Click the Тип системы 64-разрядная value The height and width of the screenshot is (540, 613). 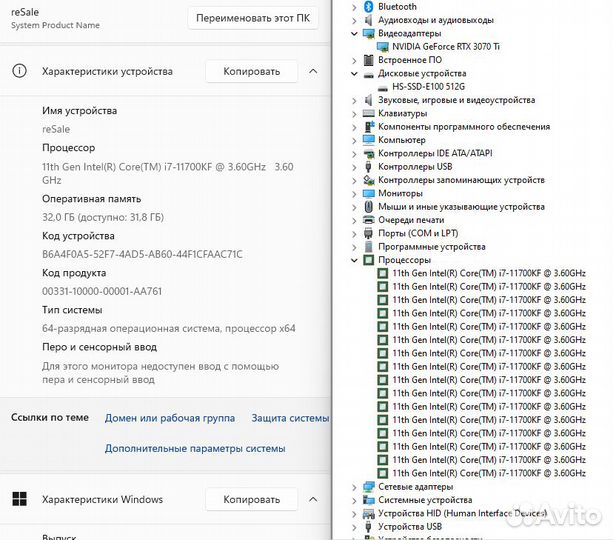[x=168, y=328]
